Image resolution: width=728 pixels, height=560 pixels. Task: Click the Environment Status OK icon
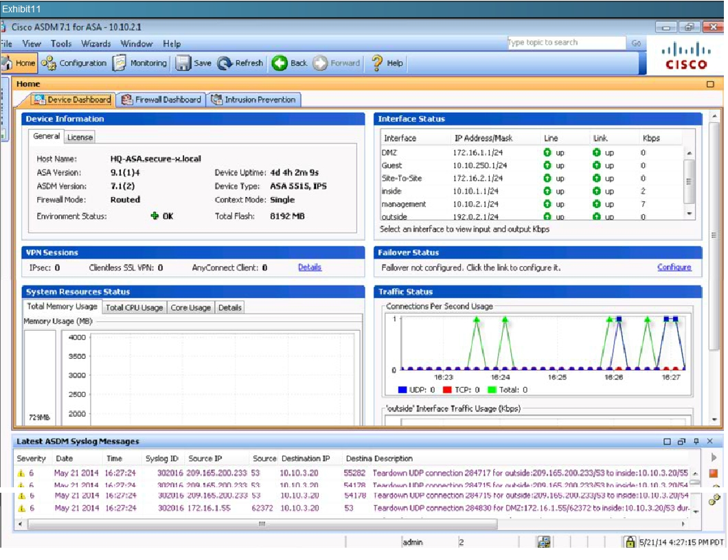point(155,215)
